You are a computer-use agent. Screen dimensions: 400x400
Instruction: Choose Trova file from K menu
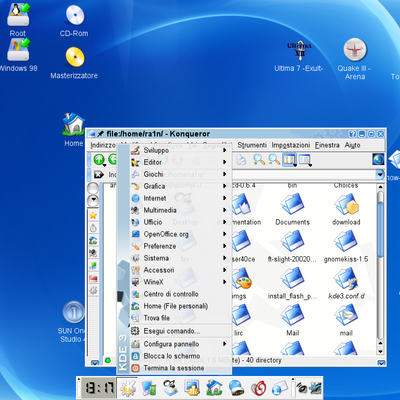180,318
